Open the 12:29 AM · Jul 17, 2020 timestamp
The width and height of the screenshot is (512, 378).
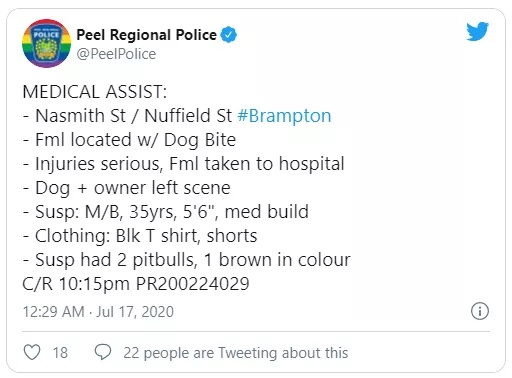98,312
